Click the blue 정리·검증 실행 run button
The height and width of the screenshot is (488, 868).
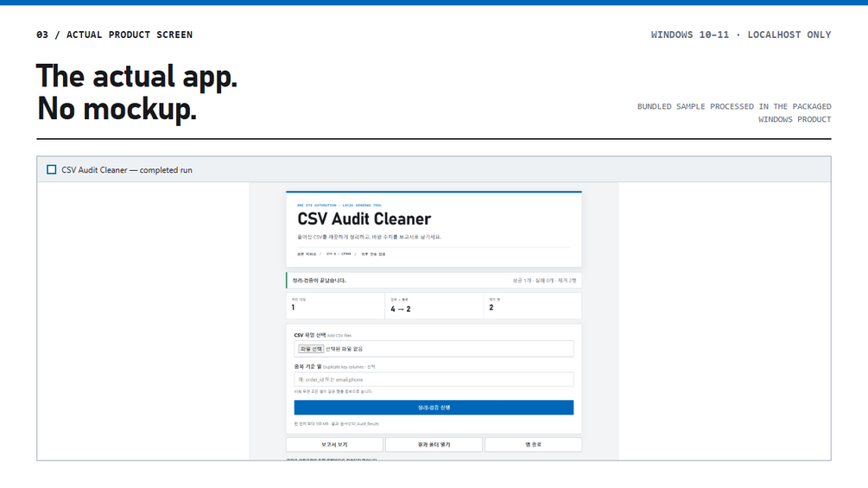434,407
